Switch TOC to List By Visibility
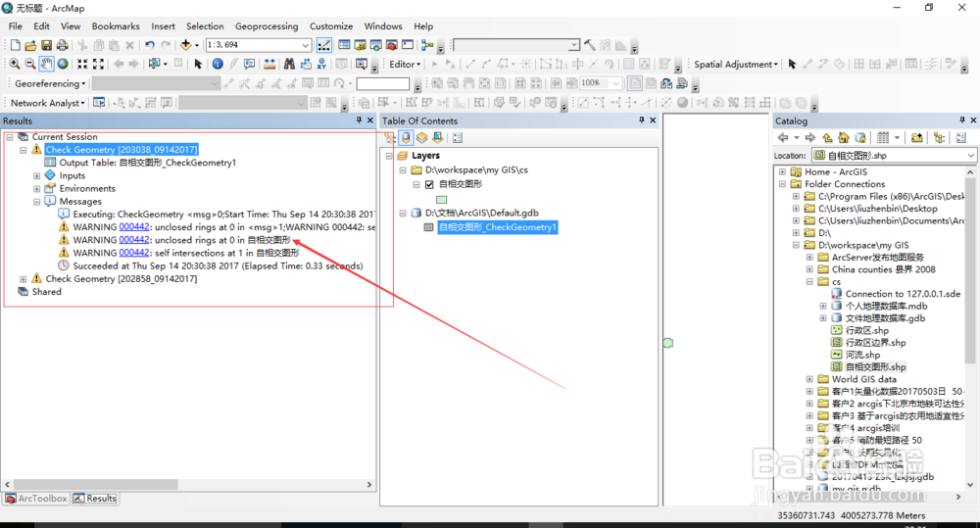The height and width of the screenshot is (528, 980). click(421, 137)
